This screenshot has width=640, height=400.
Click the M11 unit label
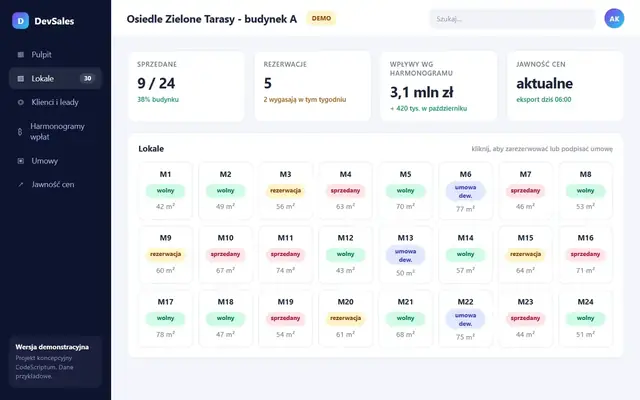click(x=285, y=238)
